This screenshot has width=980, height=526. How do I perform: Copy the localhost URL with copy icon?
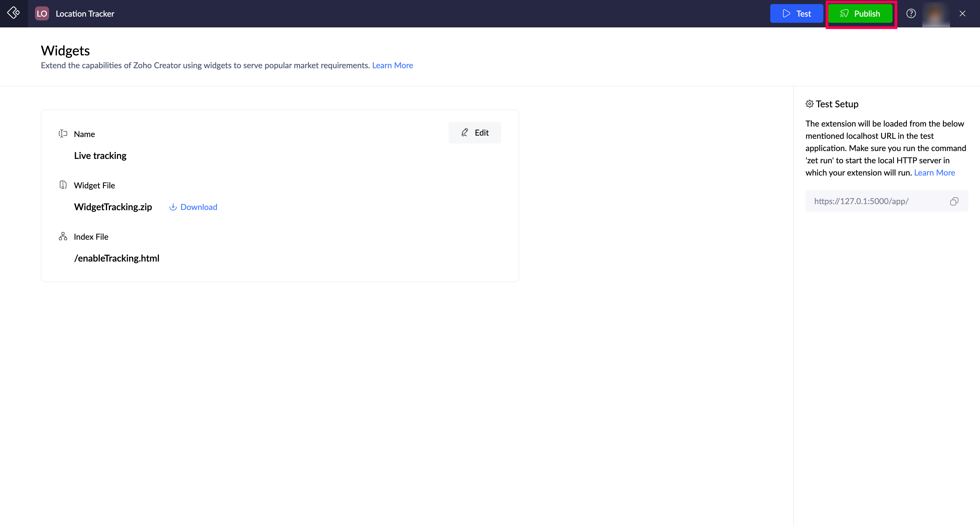point(954,201)
